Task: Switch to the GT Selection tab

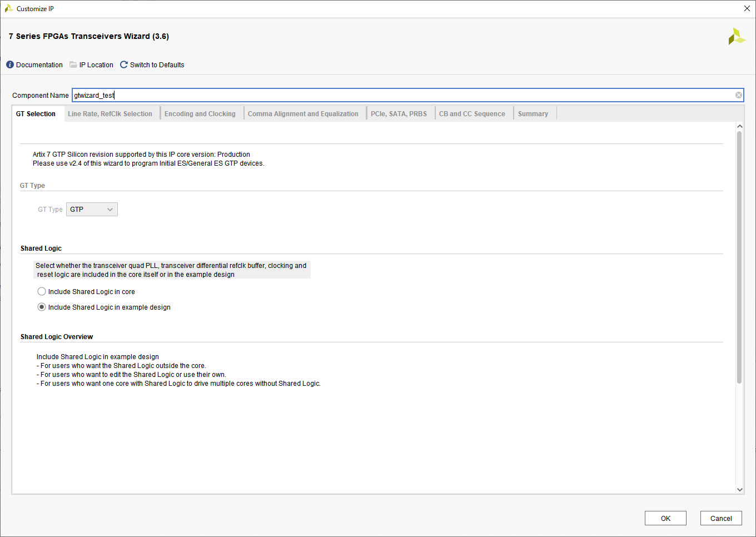Action: point(36,114)
